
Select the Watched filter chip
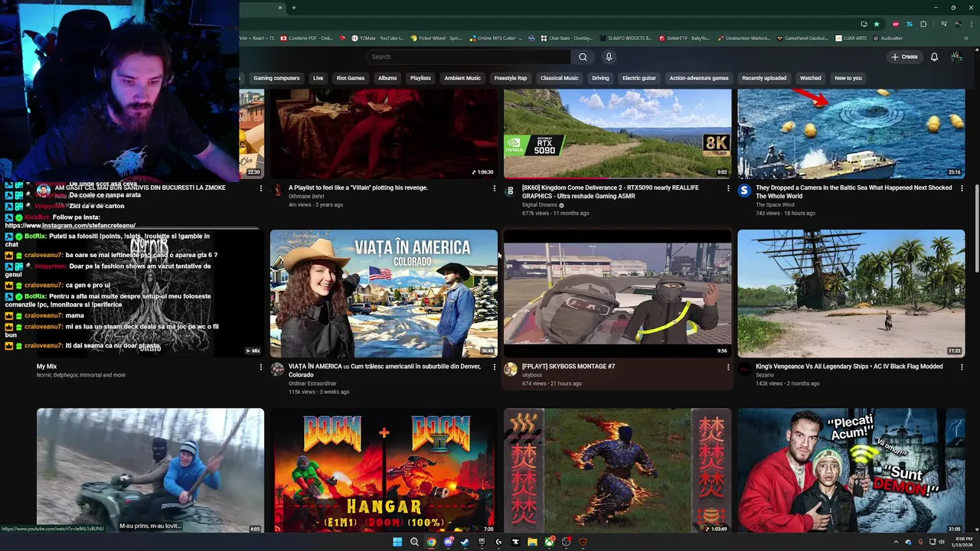tap(811, 78)
